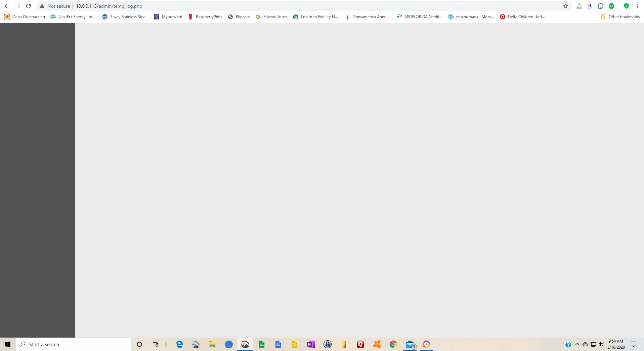
Task: Open Avast antivirus from taskbar
Action: click(x=377, y=344)
